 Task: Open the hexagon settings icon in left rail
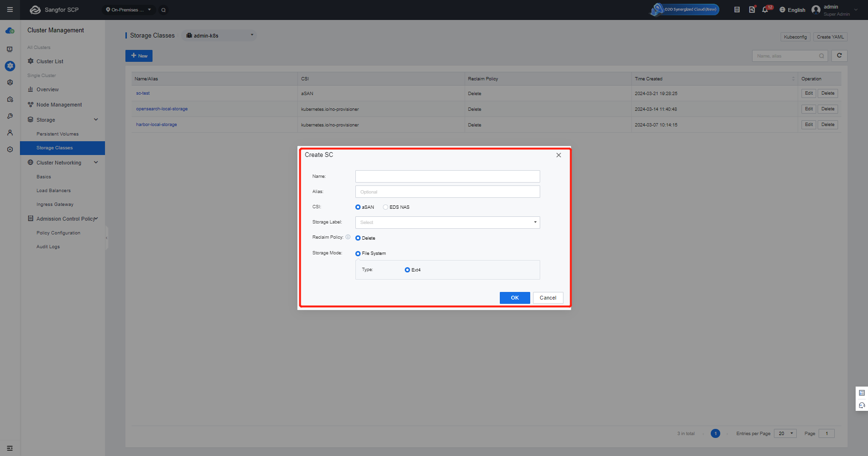click(10, 149)
